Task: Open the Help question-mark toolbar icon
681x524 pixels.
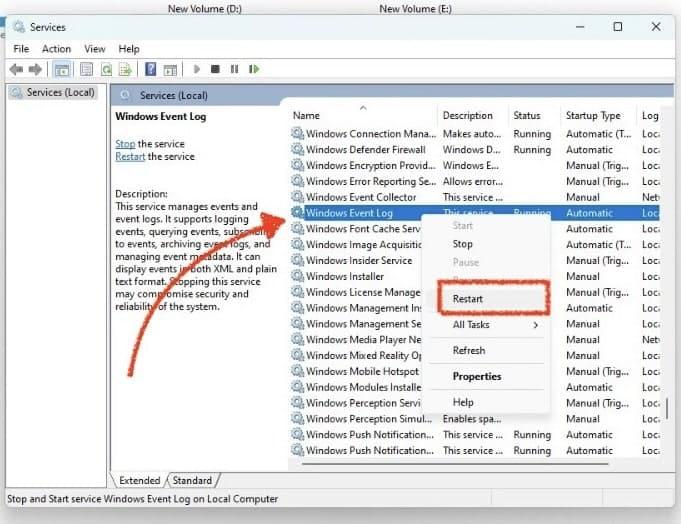Action: coord(150,69)
